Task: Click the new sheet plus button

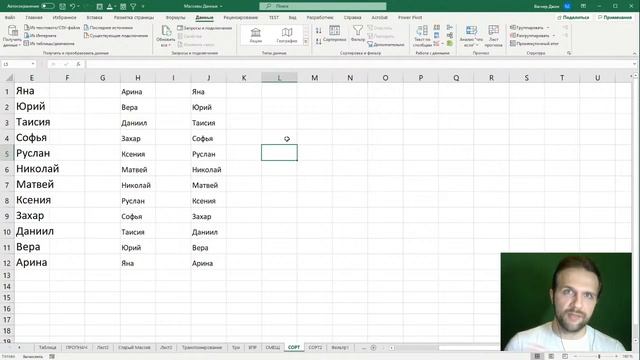Action: coord(373,348)
